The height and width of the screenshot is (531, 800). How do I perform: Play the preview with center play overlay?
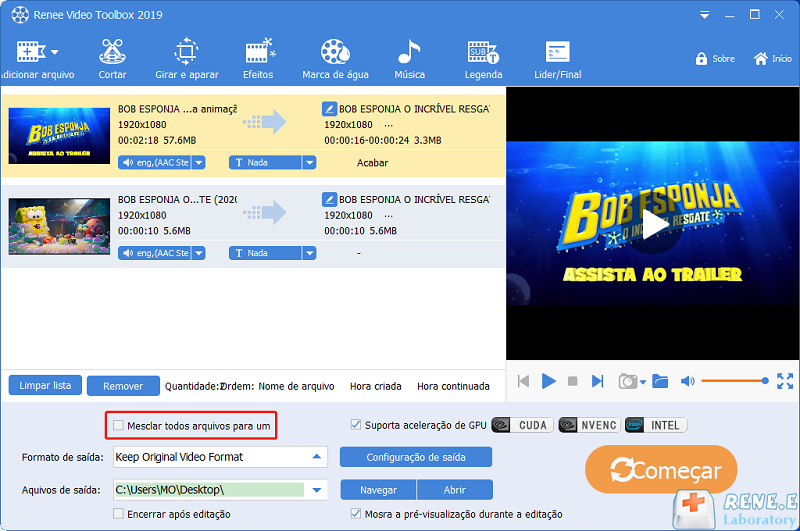pyautogui.click(x=654, y=224)
